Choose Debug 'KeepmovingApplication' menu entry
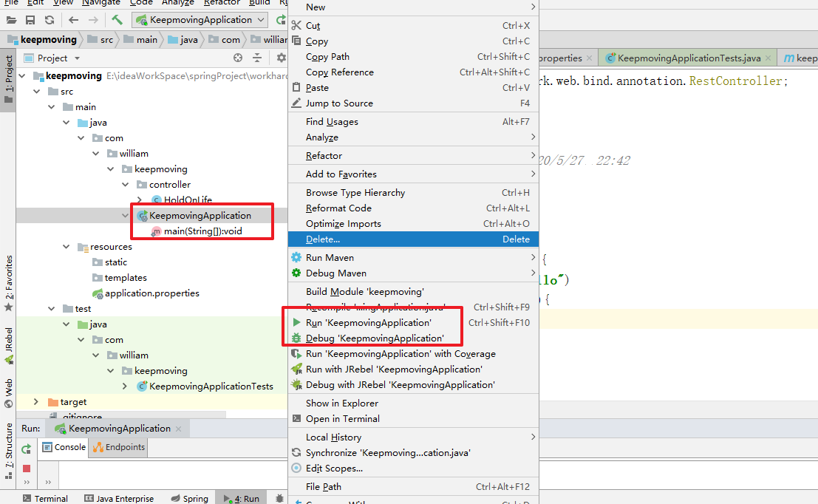Screen dimensions: 818x504 click(x=413, y=338)
